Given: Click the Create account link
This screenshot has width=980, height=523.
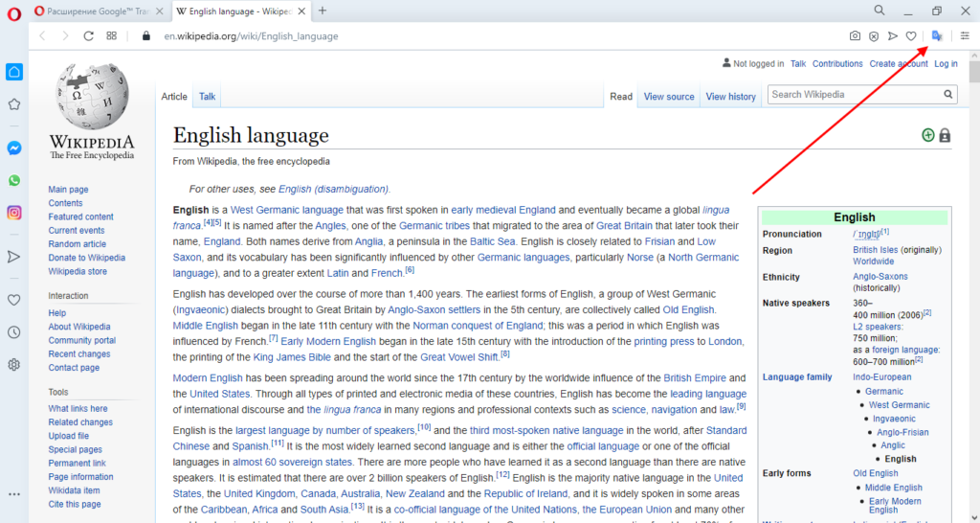Looking at the screenshot, I should pos(899,64).
